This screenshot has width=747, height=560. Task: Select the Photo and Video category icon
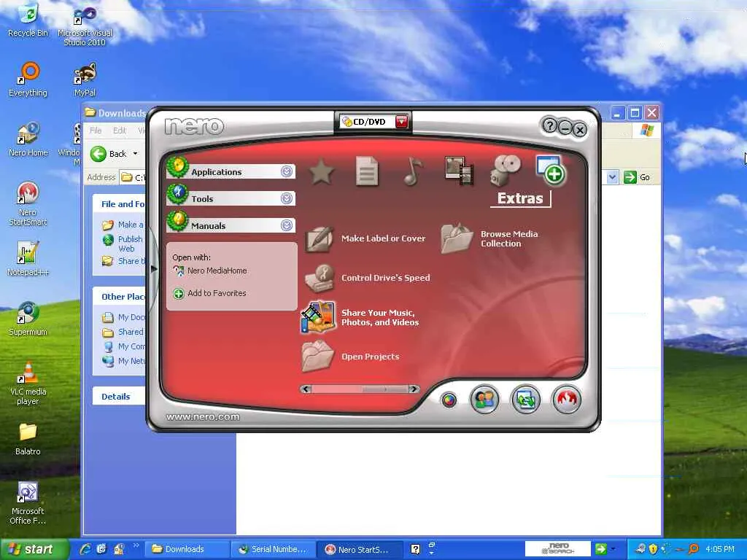point(459,171)
